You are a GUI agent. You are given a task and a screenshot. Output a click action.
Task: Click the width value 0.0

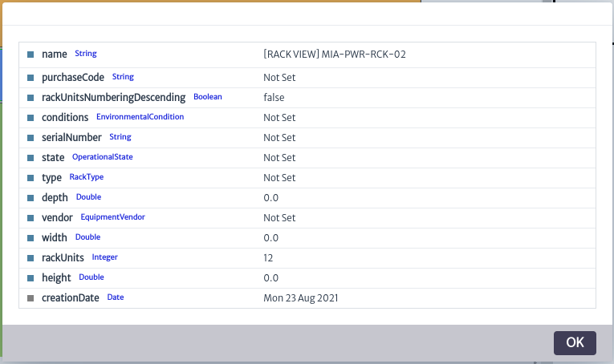tap(271, 238)
